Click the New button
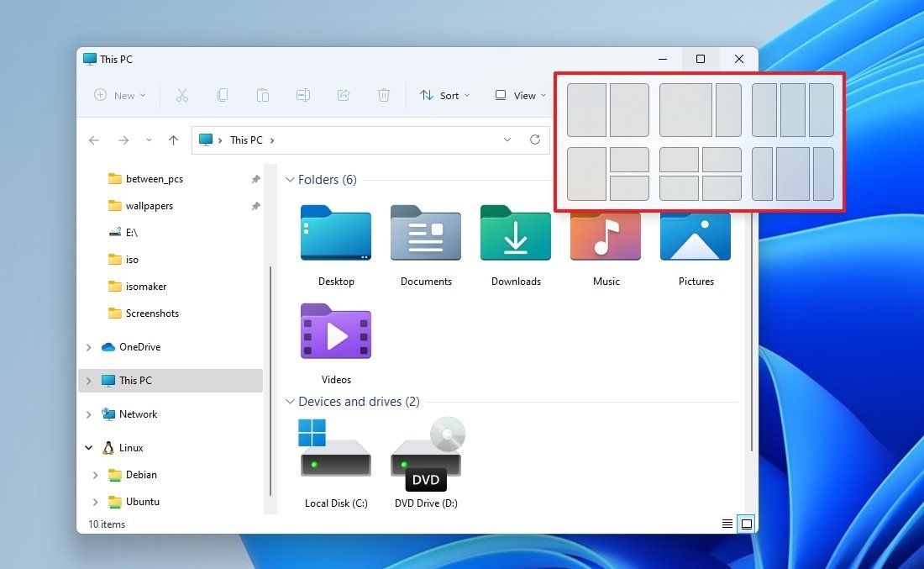 [119, 95]
